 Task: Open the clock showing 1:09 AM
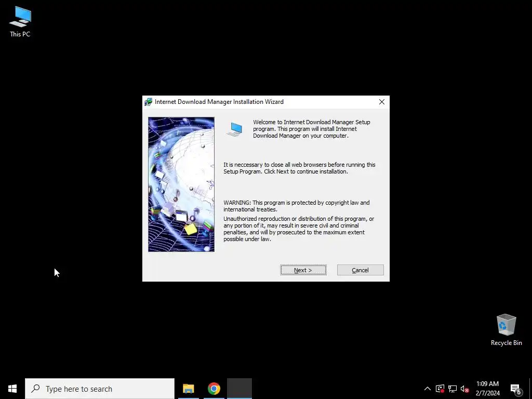point(487,389)
